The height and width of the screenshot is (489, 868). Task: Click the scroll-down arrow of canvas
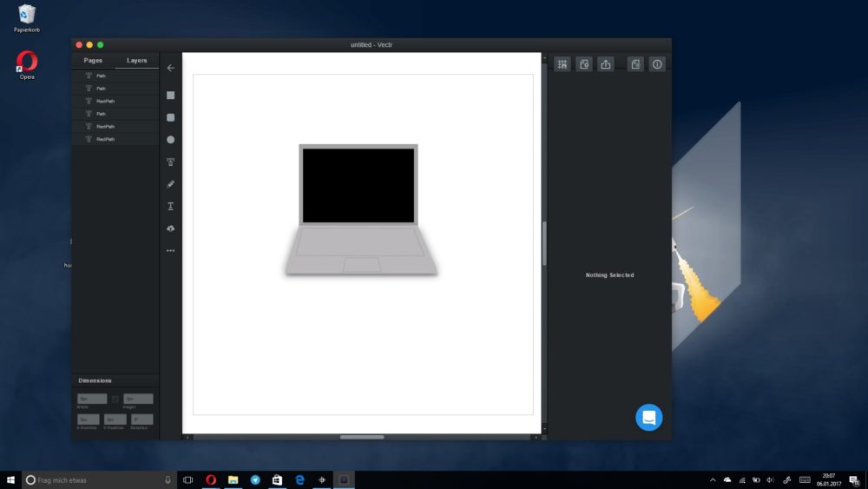(x=544, y=429)
